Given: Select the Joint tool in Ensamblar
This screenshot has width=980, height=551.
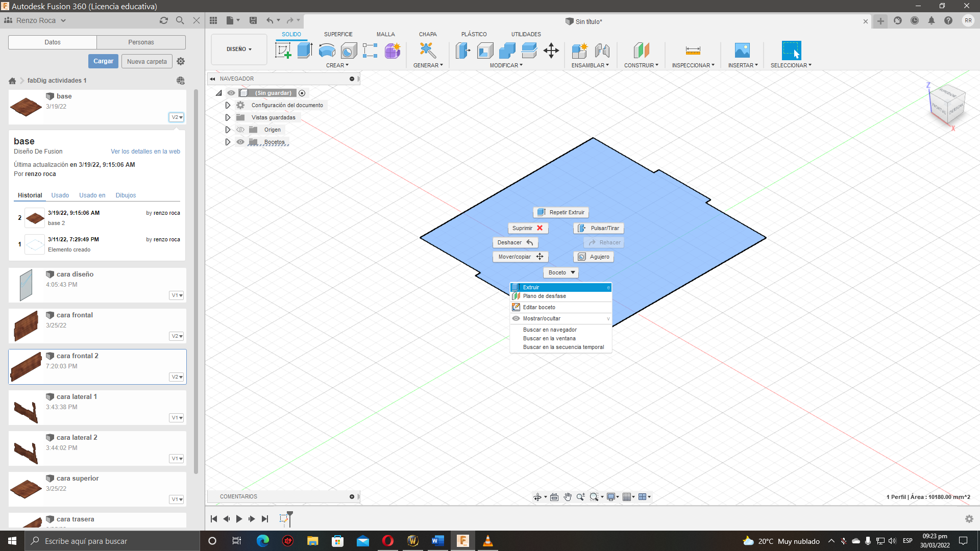Looking at the screenshot, I should pos(602,51).
